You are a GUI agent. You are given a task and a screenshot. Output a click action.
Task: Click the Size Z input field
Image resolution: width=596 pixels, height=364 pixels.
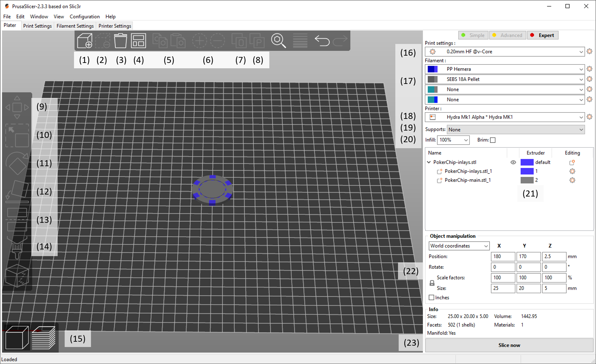click(x=554, y=288)
